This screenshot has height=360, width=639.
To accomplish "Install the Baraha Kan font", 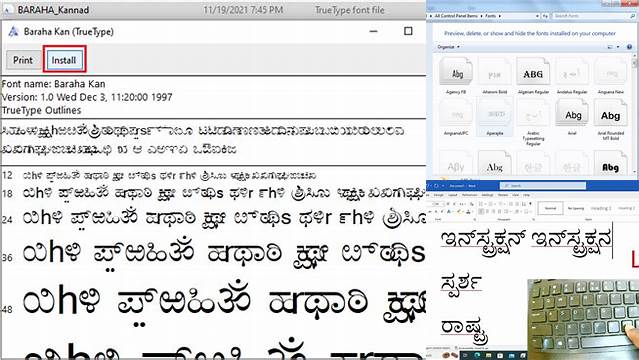I will pyautogui.click(x=64, y=60).
